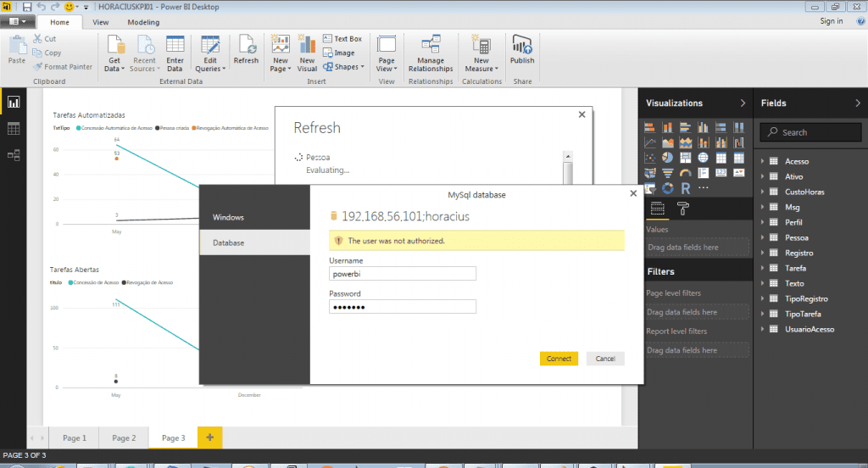Screen dimensions: 868x468
Task: Click the Undo arrow in title bar
Action: click(x=41, y=7)
